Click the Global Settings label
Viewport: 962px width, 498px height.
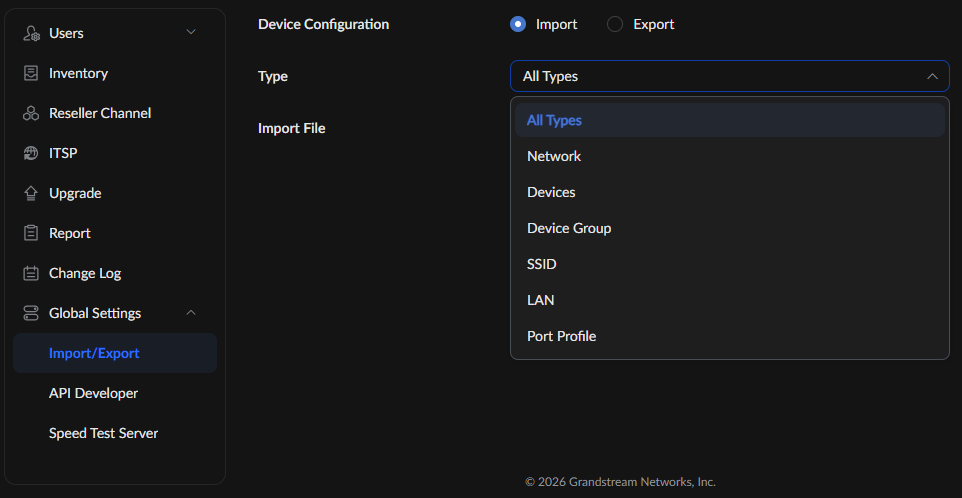pos(95,313)
